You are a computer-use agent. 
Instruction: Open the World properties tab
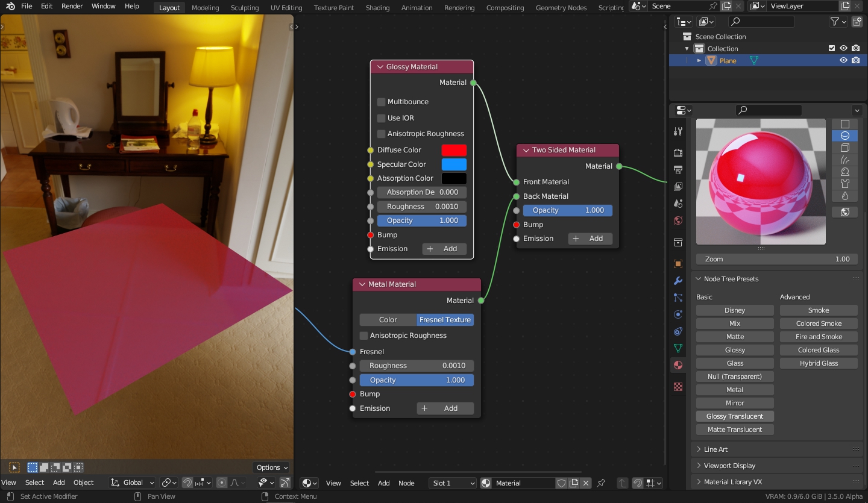pyautogui.click(x=678, y=220)
